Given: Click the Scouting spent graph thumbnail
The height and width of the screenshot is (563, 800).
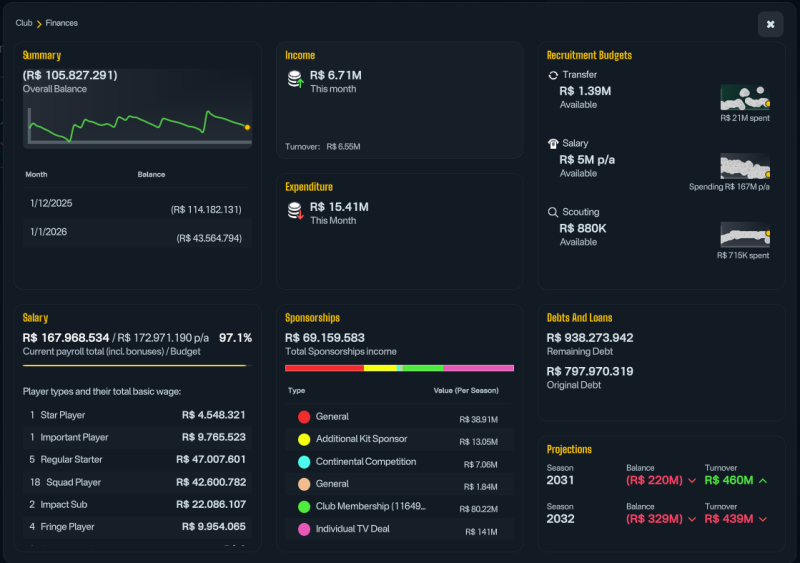Looking at the screenshot, I should [x=745, y=235].
